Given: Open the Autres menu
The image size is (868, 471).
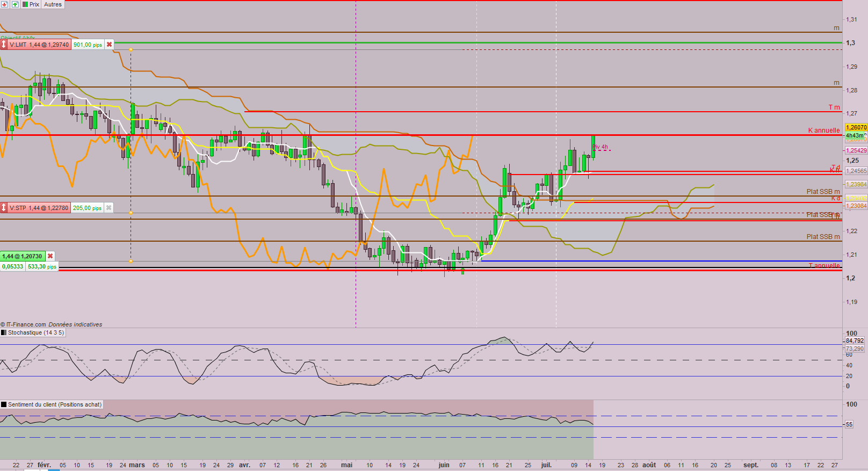Looking at the screenshot, I should [53, 4].
